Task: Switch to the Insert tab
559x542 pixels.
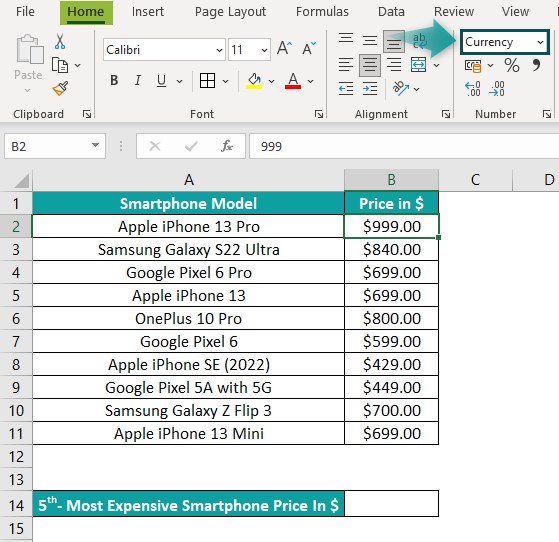Action: (148, 12)
